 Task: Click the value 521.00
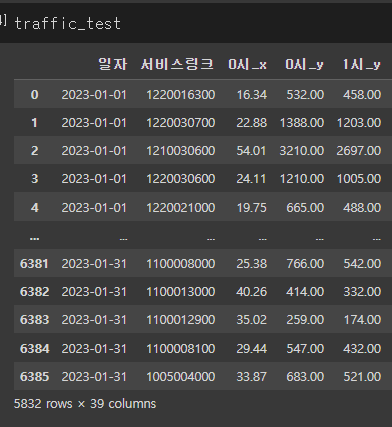(x=362, y=377)
